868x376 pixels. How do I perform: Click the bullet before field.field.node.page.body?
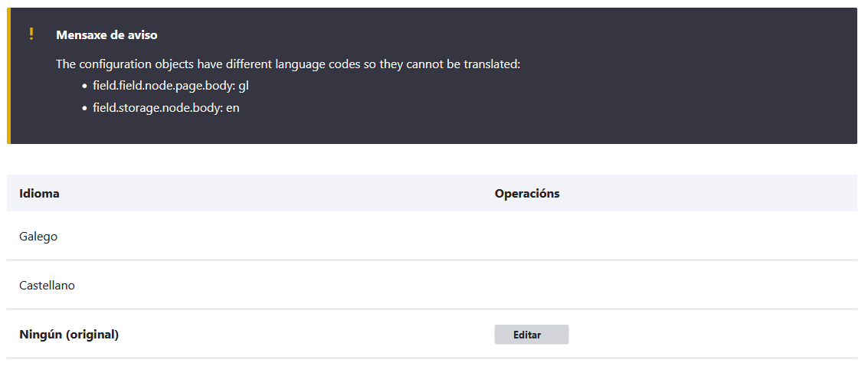(85, 87)
